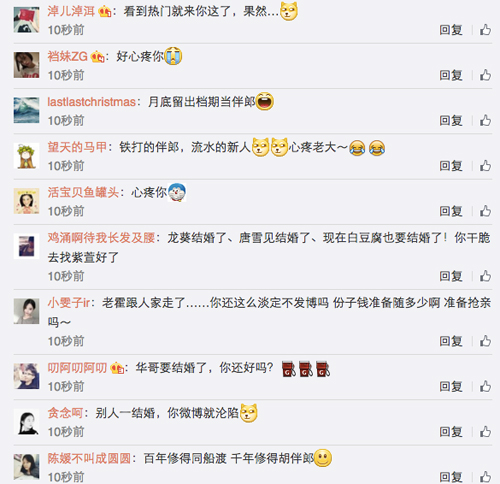Like the comment by 裆妹ZG

[x=485, y=75]
